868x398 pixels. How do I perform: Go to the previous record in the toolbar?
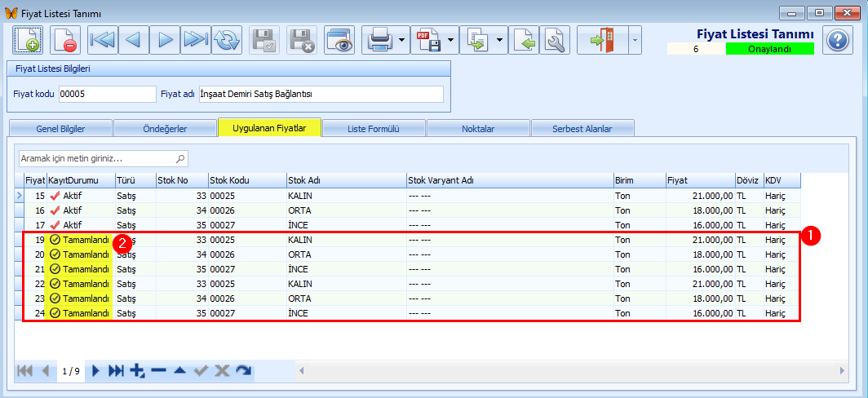tap(133, 40)
